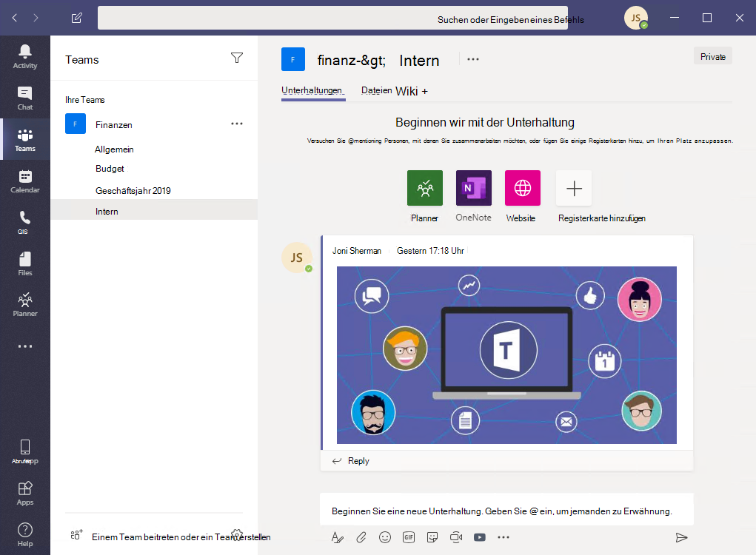The width and height of the screenshot is (756, 555).
Task: Insert an emoji into the message
Action: tap(385, 537)
